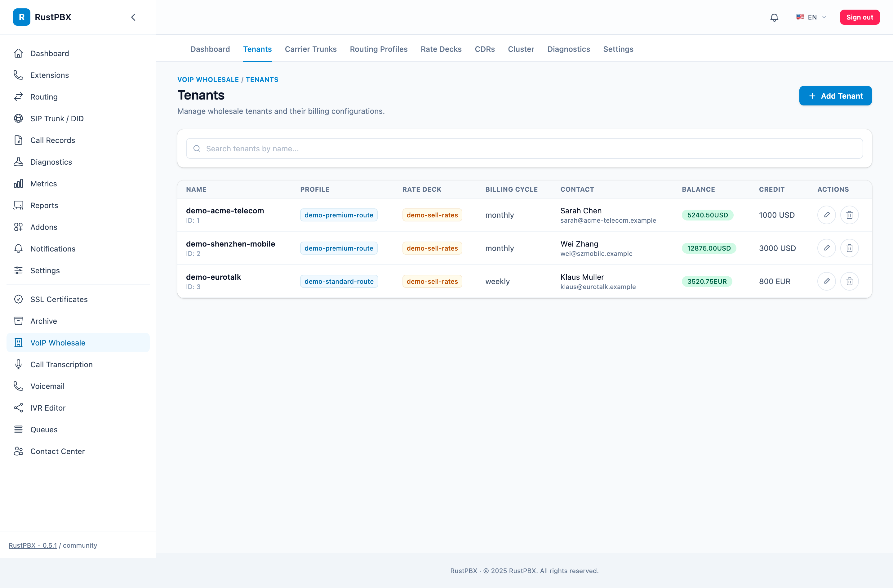
Task: Open the RustPBX - 0.5.1 version link
Action: coord(33,545)
